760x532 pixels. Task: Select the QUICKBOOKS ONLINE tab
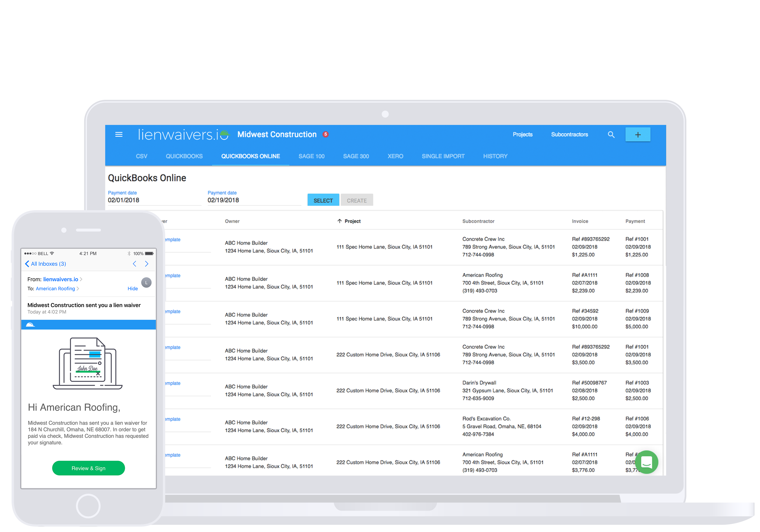coord(251,156)
